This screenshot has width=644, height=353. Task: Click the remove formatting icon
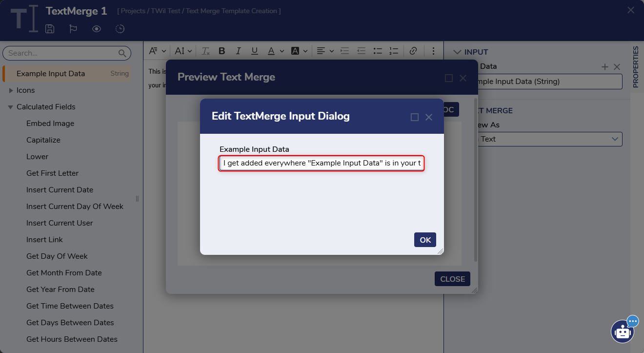pyautogui.click(x=206, y=51)
